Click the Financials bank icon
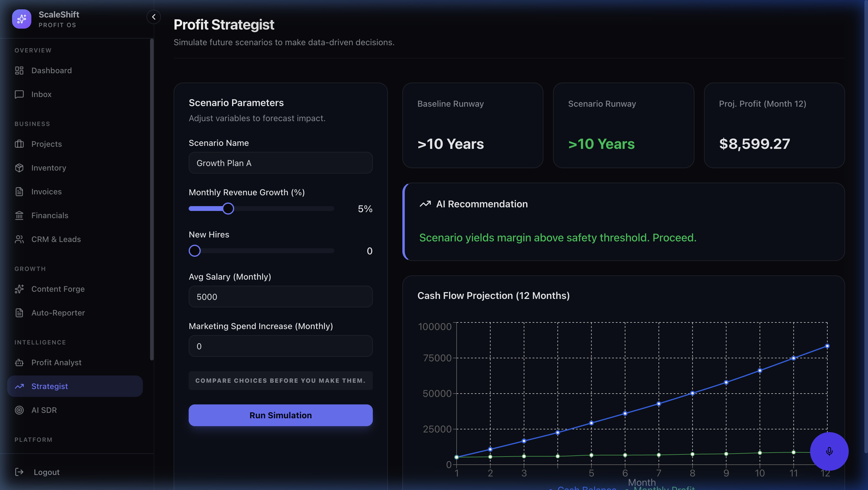 19,215
